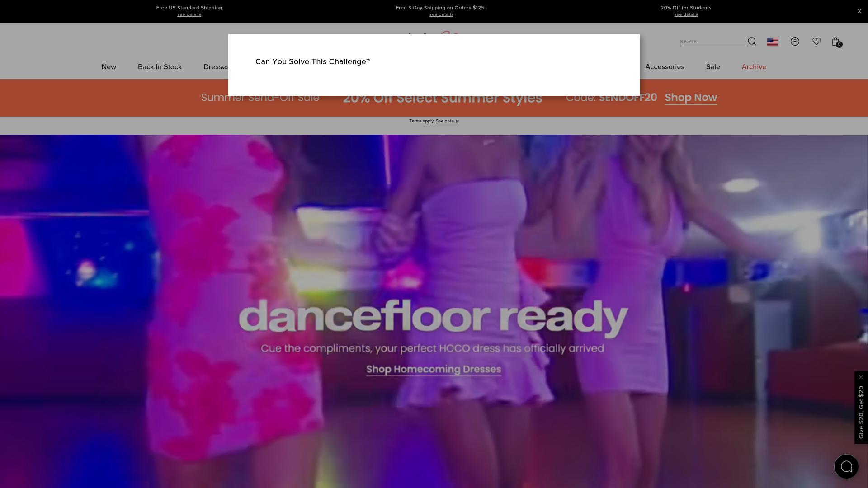Open the wishlist heart icon
Image resolution: width=868 pixels, height=488 pixels.
pyautogui.click(x=816, y=41)
